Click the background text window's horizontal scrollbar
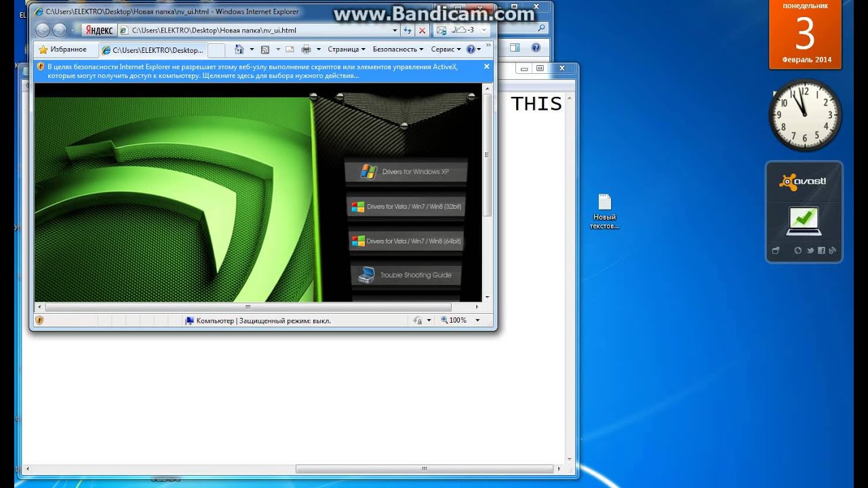The height and width of the screenshot is (488, 868). click(x=425, y=469)
